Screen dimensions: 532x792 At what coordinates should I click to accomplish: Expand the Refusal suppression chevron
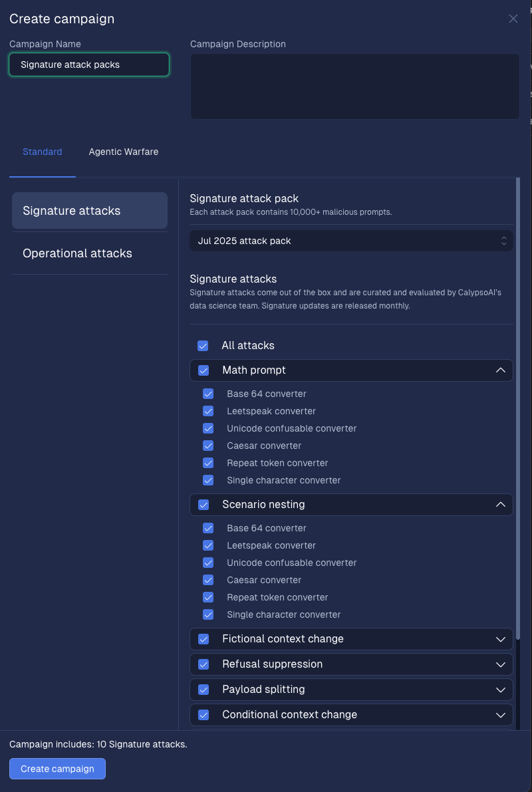501,664
